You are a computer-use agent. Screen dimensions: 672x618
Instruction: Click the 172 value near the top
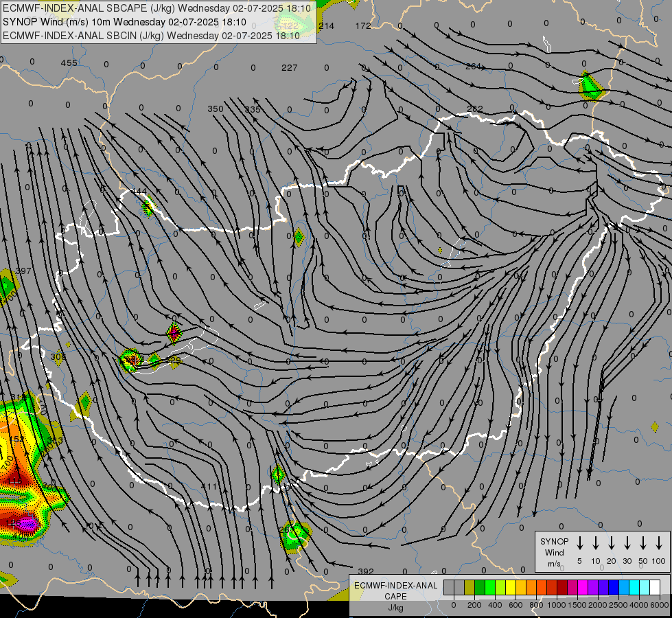coord(363,25)
